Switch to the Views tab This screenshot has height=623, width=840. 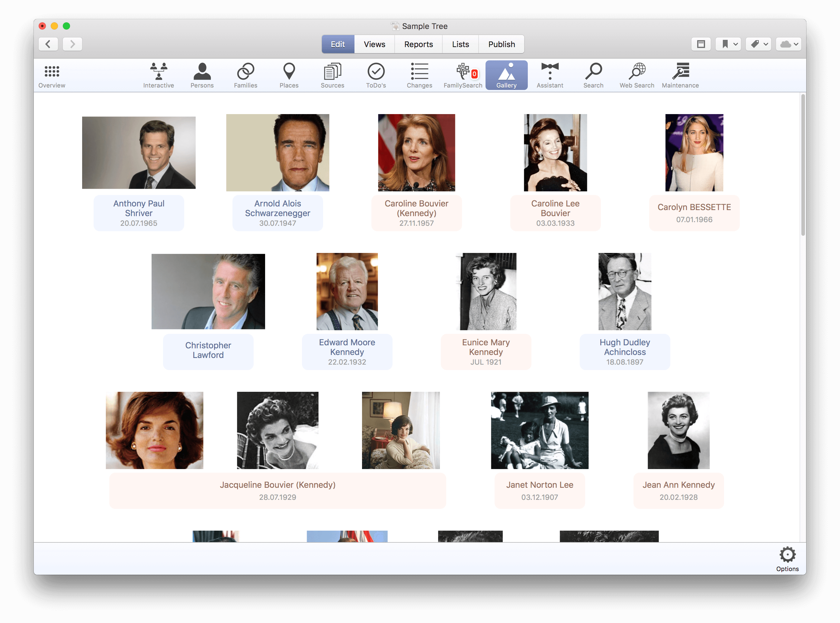click(374, 44)
